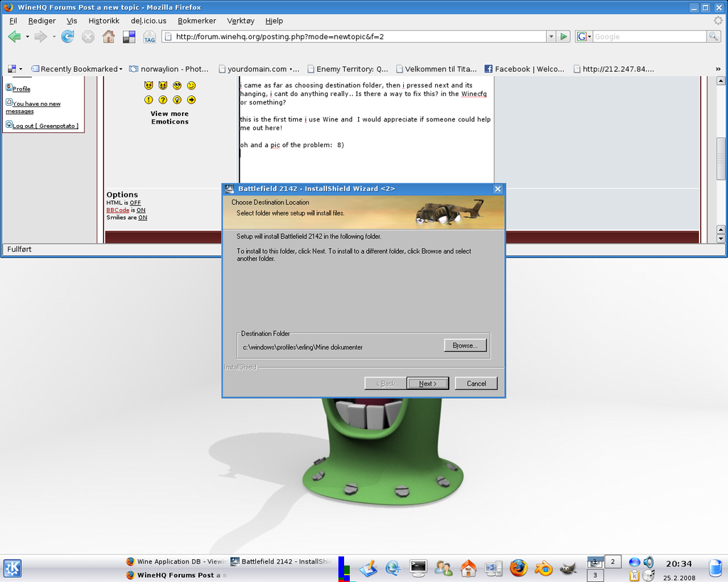Click the gray Forward arrow in Firefox
Image resolution: width=728 pixels, height=582 pixels.
click(x=41, y=37)
